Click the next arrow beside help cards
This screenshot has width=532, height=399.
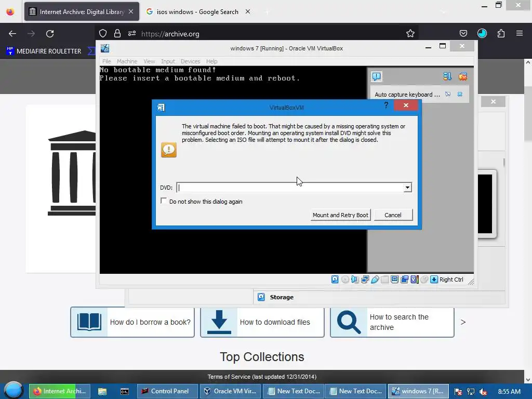pos(463,322)
